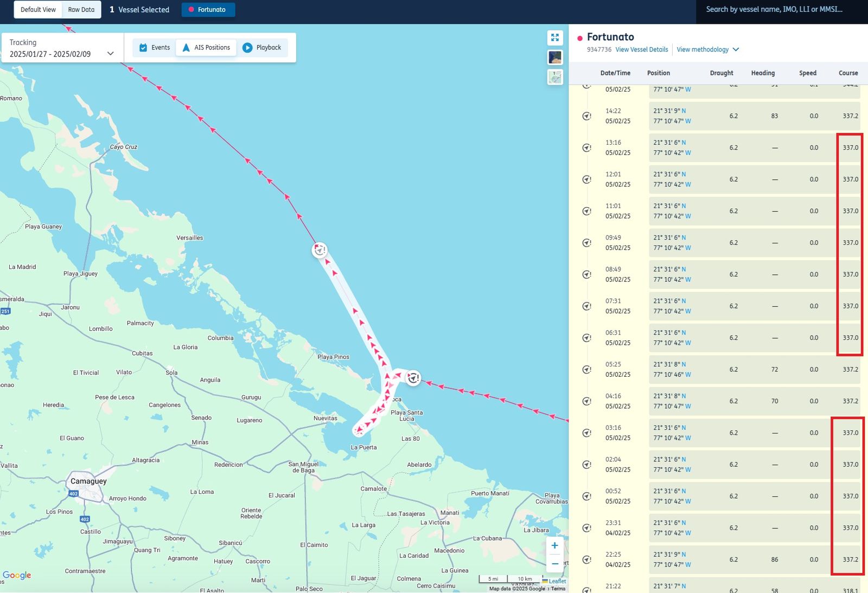
Task: Open the position link in the 05:25 row
Action: [672, 370]
